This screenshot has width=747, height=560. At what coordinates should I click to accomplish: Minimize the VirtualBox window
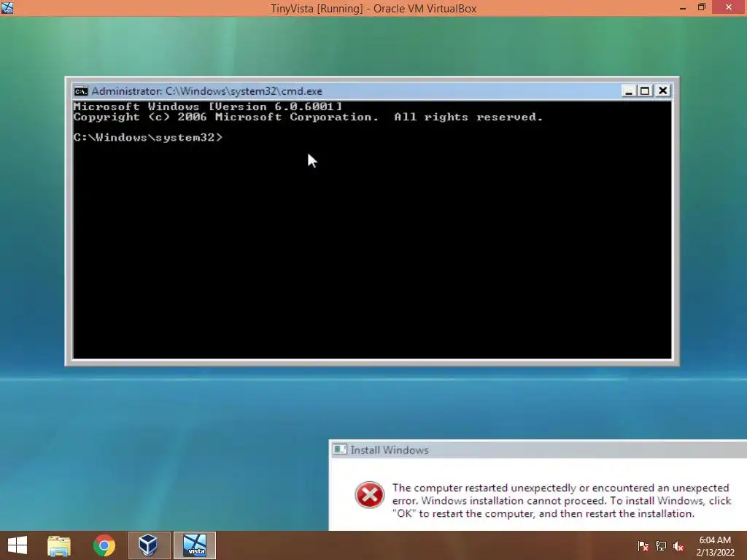pos(683,7)
